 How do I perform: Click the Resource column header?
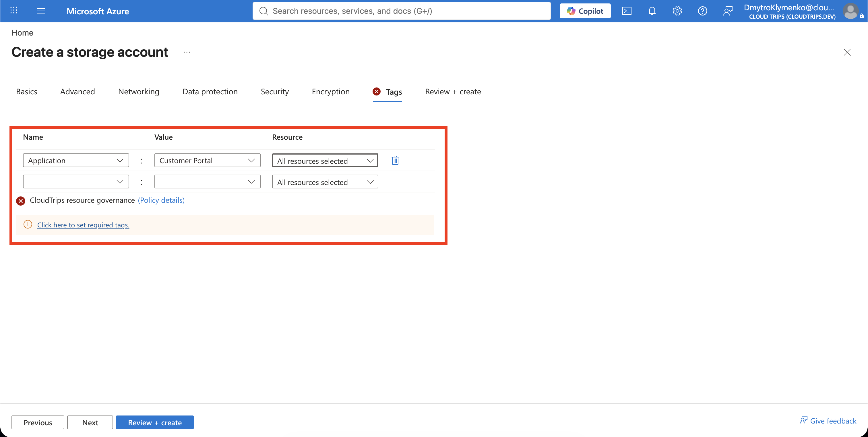point(287,137)
